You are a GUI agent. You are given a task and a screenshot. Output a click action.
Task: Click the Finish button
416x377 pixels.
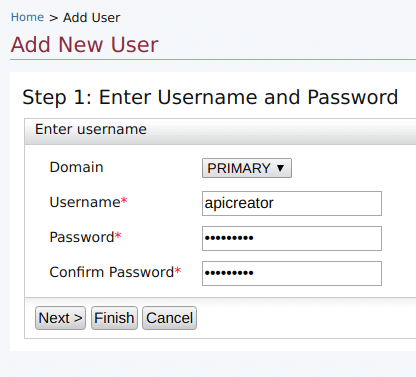pos(114,318)
